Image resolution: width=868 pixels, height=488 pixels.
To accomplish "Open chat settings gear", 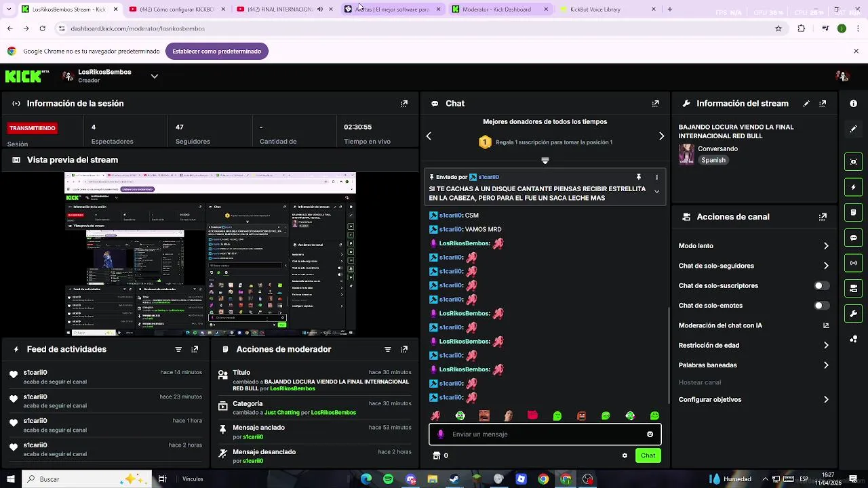I will coord(625,455).
